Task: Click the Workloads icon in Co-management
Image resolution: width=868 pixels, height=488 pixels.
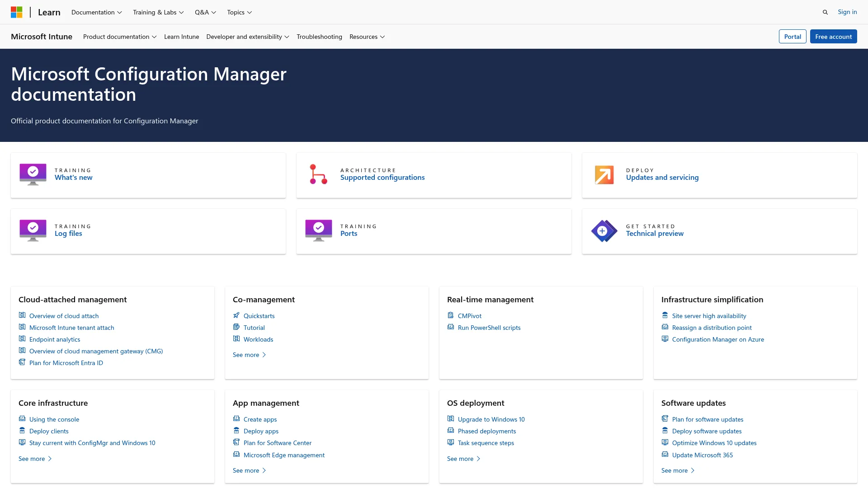Action: point(236,339)
